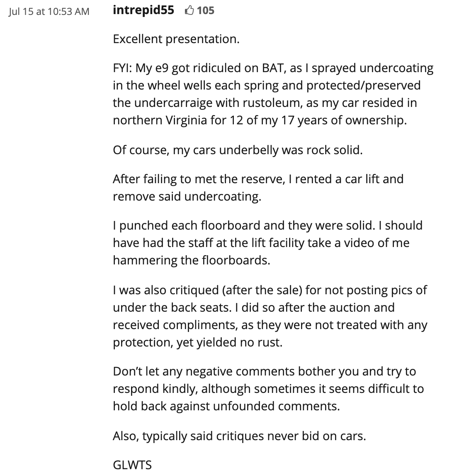Click the 'I punched each floorboard' line
This screenshot has height=470, width=476.
pos(267,225)
